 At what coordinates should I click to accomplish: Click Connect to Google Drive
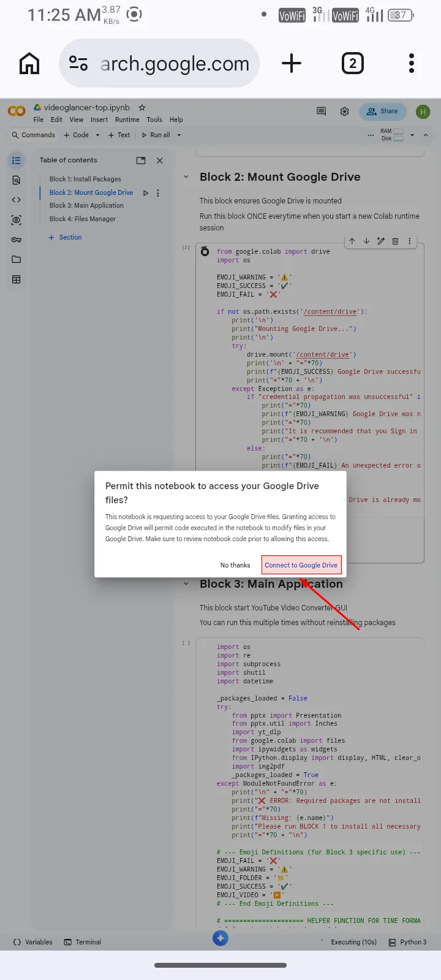(x=301, y=565)
